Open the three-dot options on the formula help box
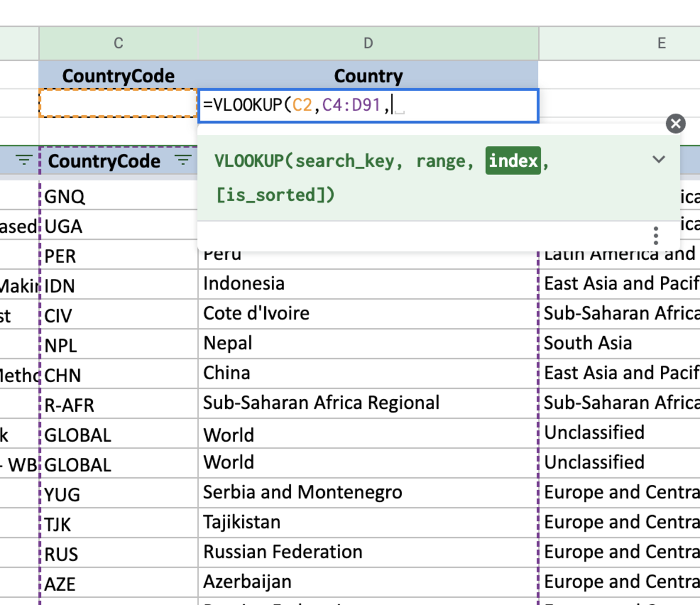The image size is (700, 605). [656, 235]
